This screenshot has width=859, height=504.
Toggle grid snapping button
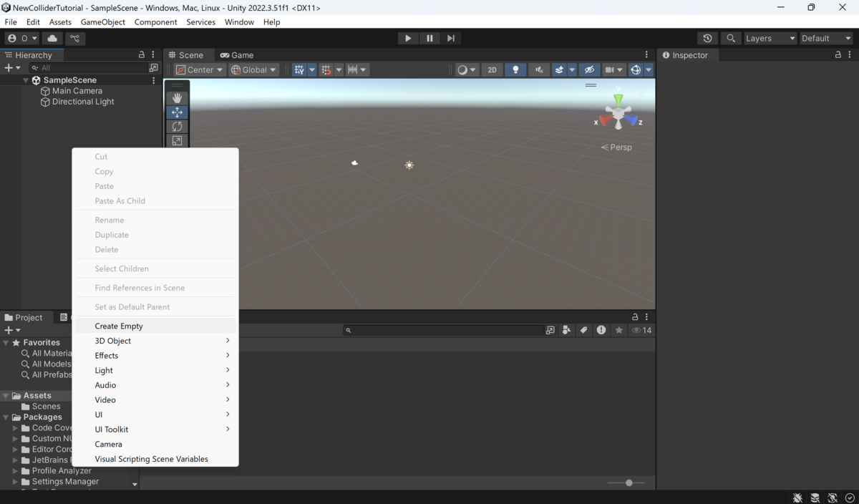326,69
